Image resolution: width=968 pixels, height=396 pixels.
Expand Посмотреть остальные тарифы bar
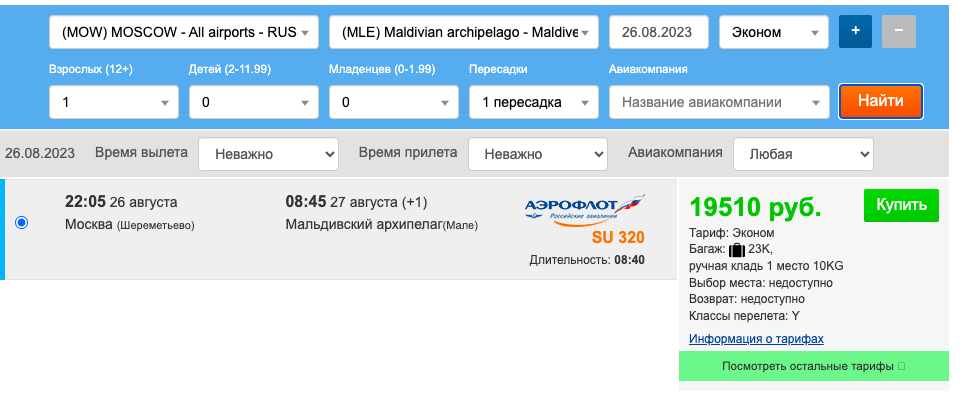(x=814, y=366)
